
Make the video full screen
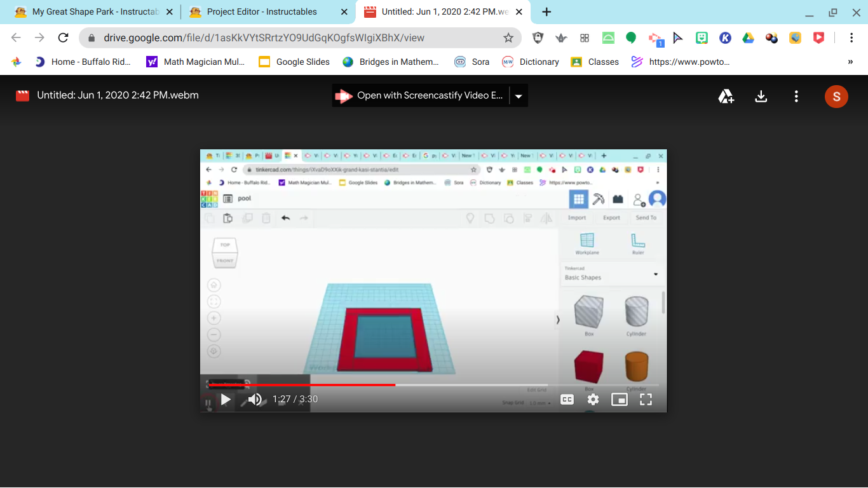click(x=646, y=400)
